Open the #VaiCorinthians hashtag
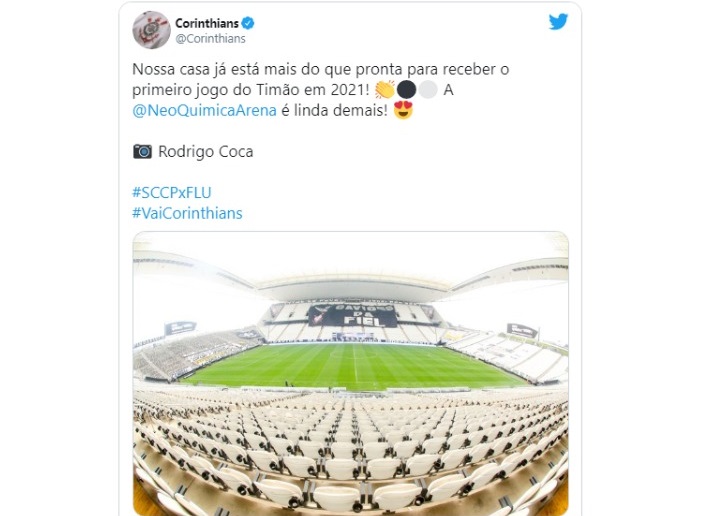 (187, 213)
